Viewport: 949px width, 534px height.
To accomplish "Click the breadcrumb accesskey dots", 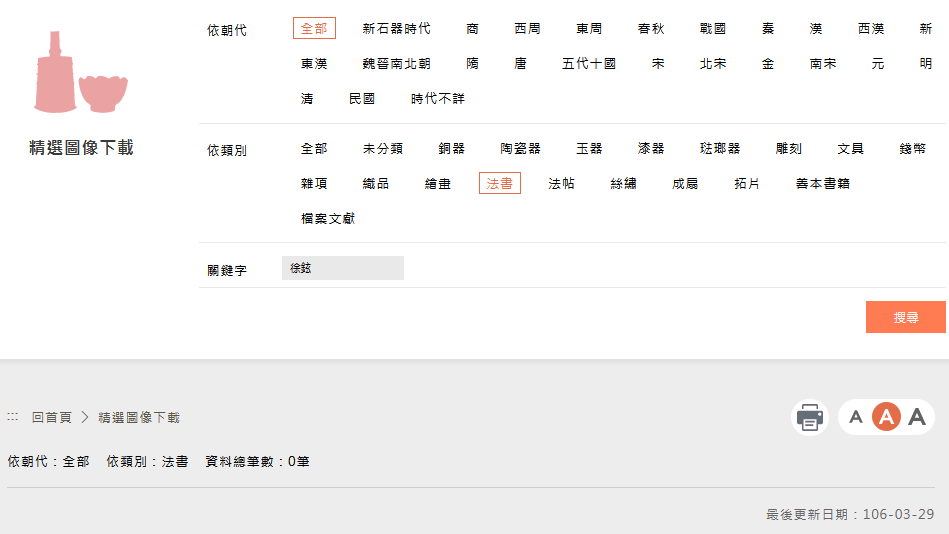I will [x=13, y=417].
